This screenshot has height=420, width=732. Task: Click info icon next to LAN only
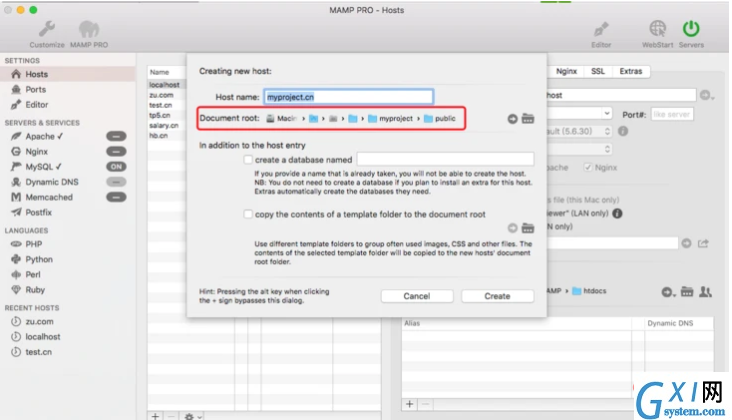pos(617,213)
